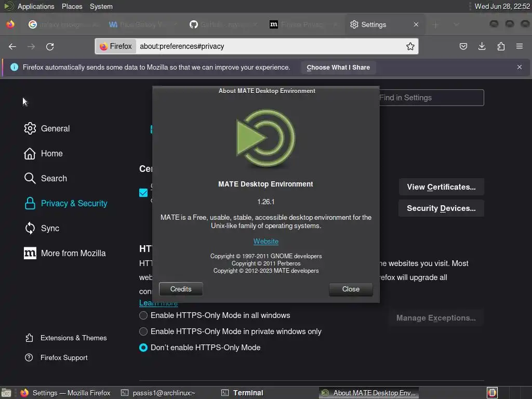Switch to Settings — Mozilla Firefox taskbar item
This screenshot has height=399, width=532.
[65, 393]
